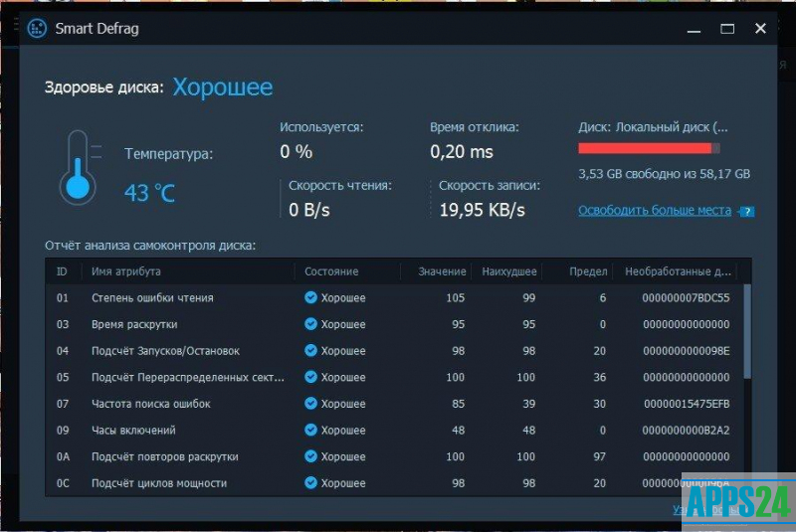Click value 105 in Значение column
Image resolution: width=796 pixels, height=532 pixels.
[x=456, y=297]
